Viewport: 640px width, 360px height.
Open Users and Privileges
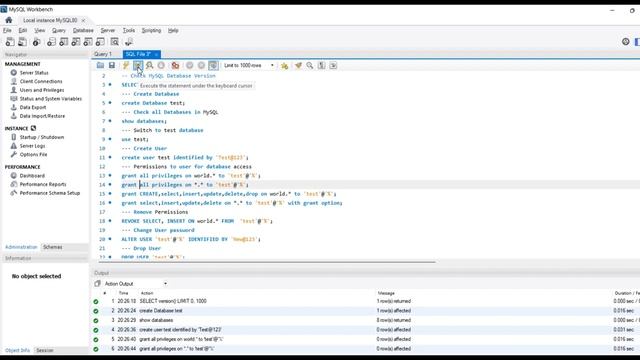click(x=42, y=90)
